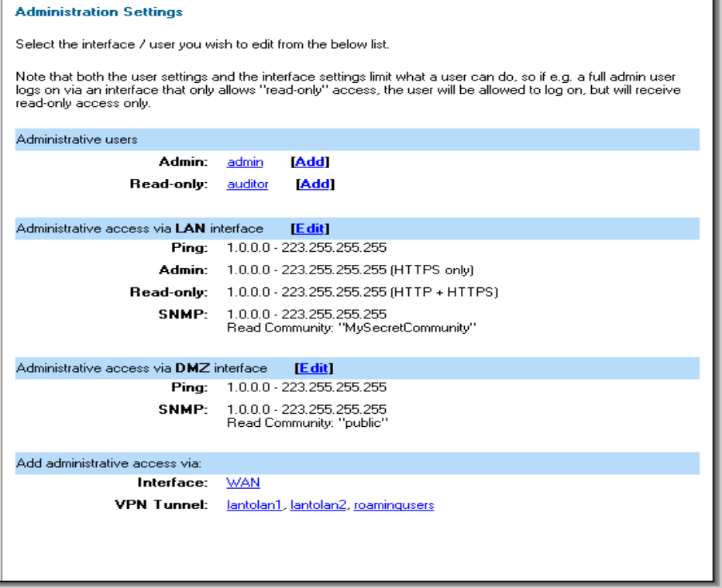722x588 pixels.
Task: Click Add next to the admin user
Action: click(x=310, y=162)
